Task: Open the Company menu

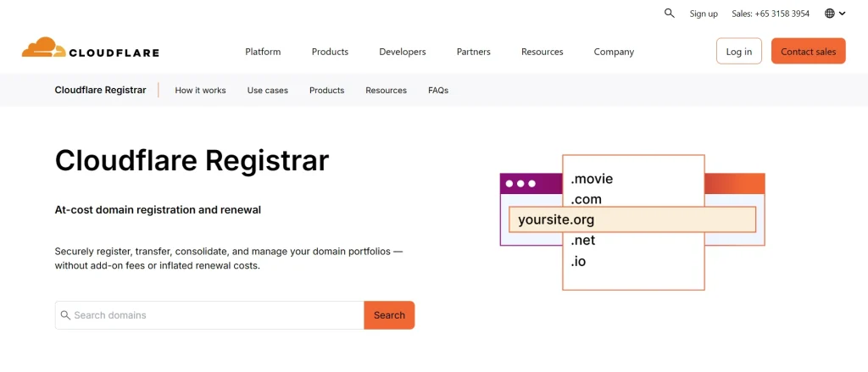Action: coord(614,52)
